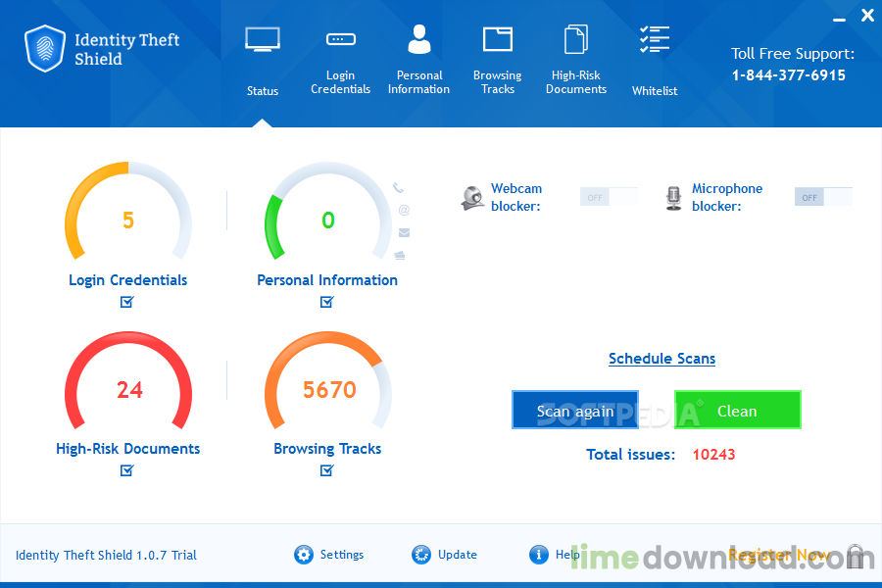Viewport: 882px width, 588px height.
Task: Open the Browsing Tracks folder icon
Action: click(x=497, y=39)
